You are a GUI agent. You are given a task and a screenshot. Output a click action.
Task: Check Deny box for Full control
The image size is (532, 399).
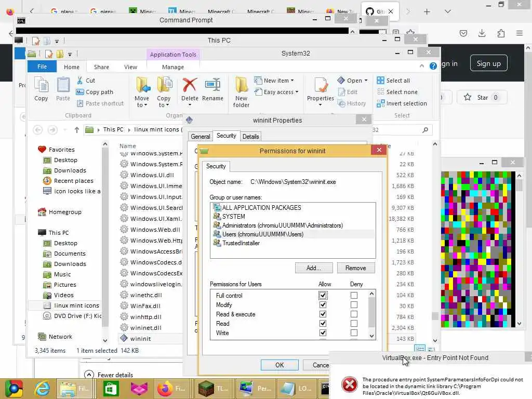(x=354, y=296)
